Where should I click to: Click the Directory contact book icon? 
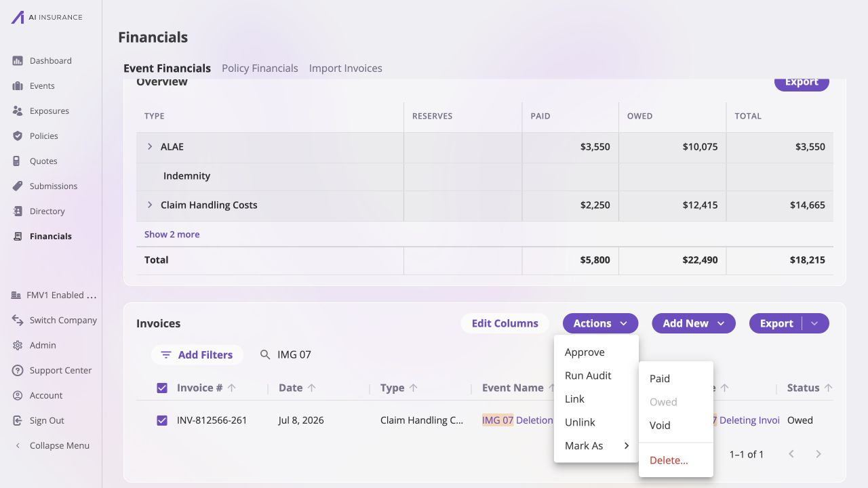[18, 211]
